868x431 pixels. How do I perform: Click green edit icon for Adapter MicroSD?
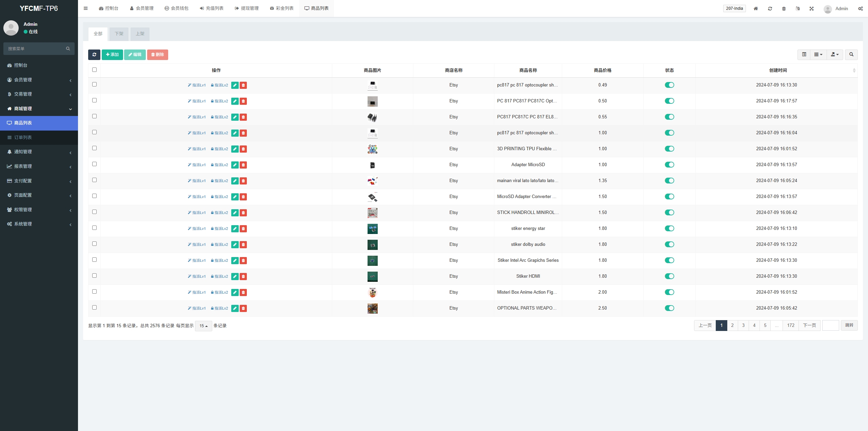235,165
